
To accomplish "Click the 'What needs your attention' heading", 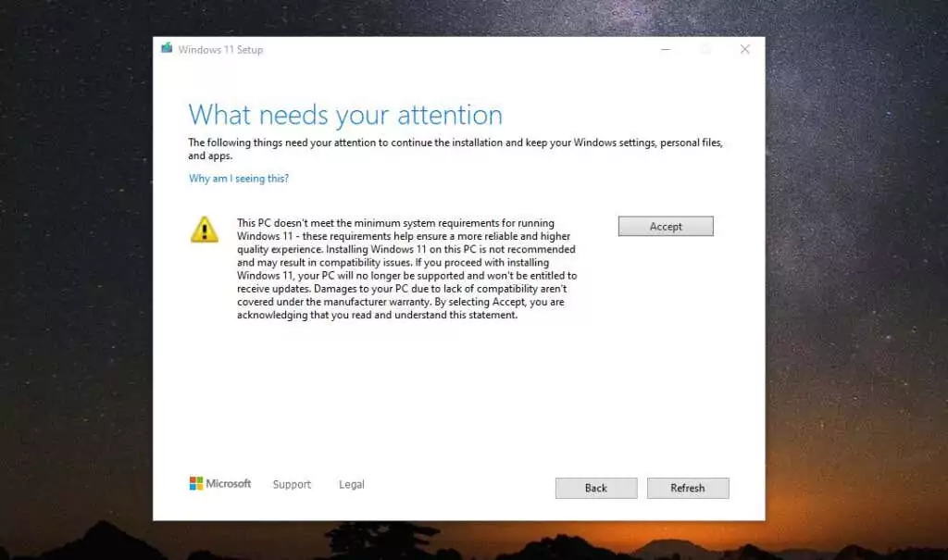I will (345, 115).
